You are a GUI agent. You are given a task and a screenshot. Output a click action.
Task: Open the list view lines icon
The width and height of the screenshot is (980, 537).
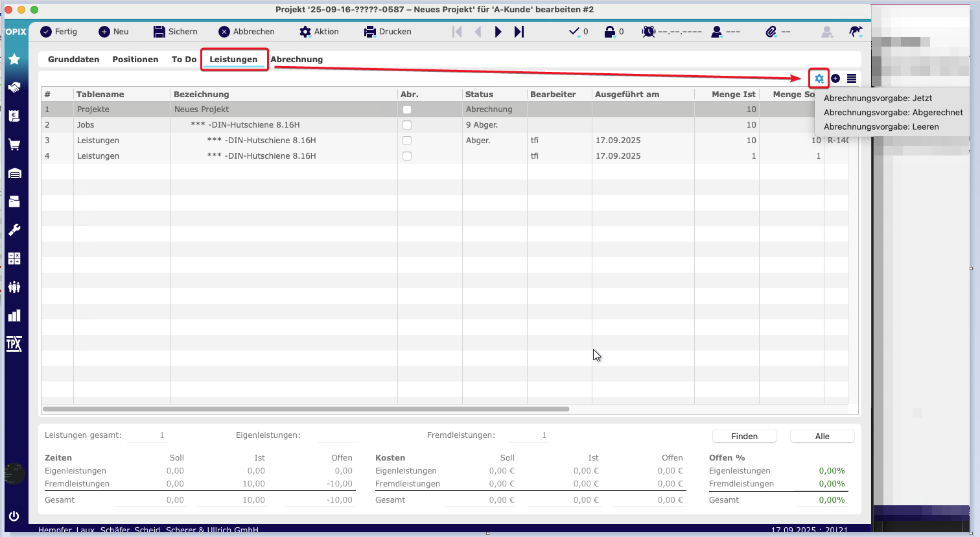click(852, 78)
